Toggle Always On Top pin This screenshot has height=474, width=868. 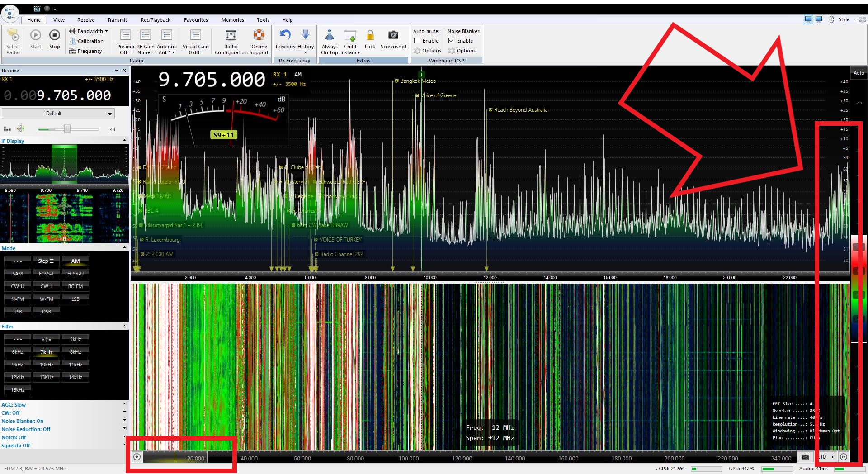330,36
